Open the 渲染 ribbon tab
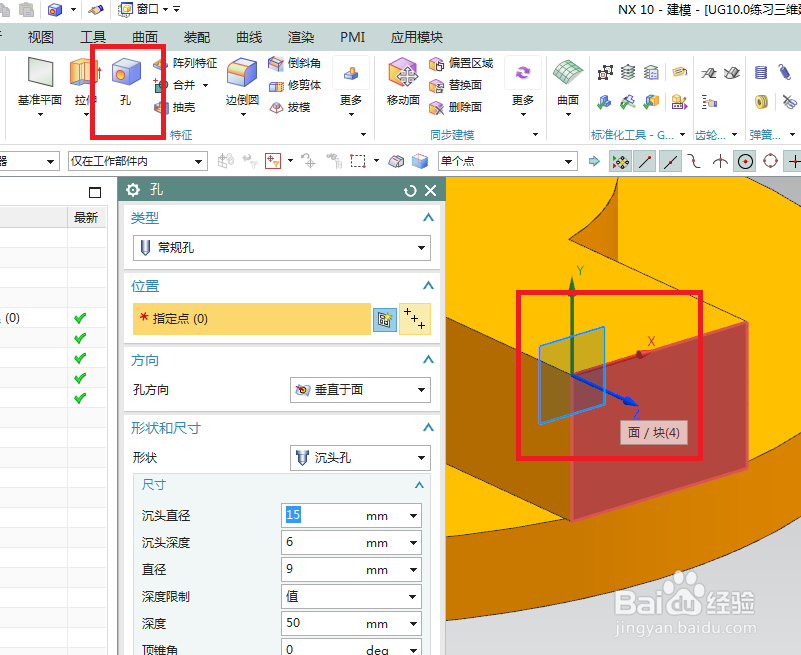 click(300, 37)
